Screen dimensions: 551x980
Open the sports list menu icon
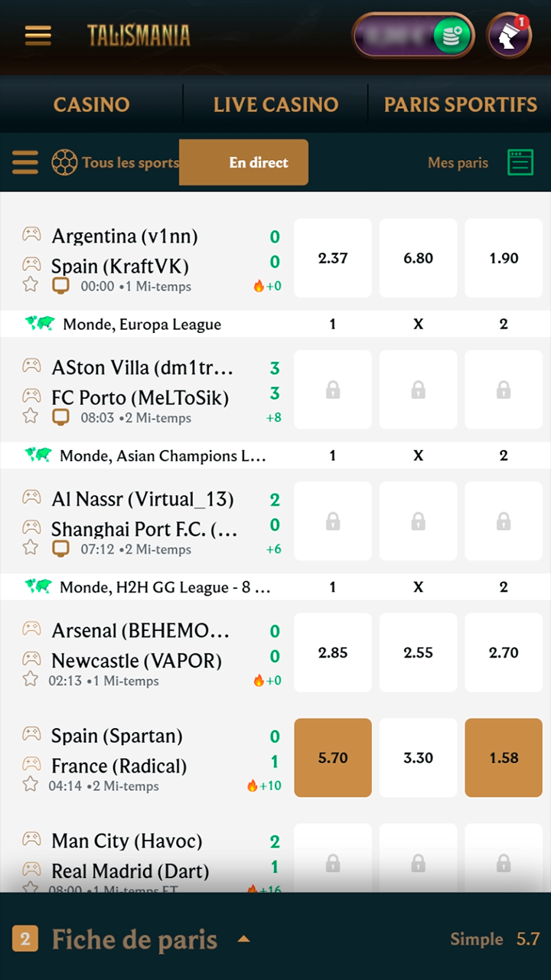click(x=25, y=162)
